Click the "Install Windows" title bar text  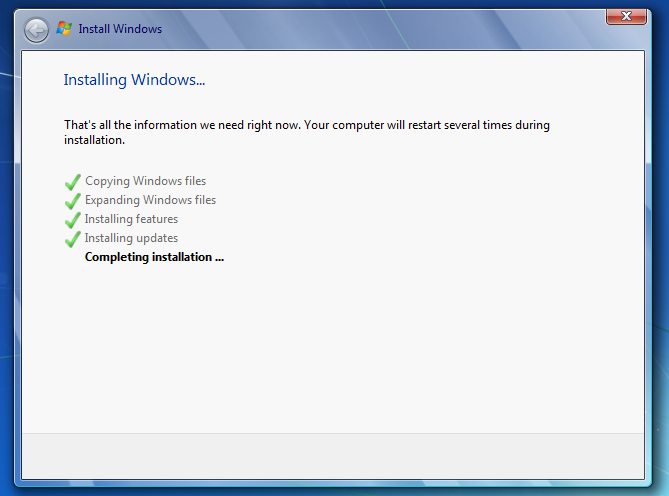pos(120,29)
